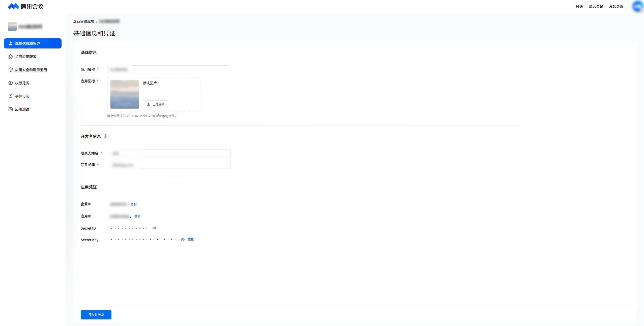The width and height of the screenshot is (644, 326).
Task: Copy the 企业ID value
Action: [x=133, y=204]
